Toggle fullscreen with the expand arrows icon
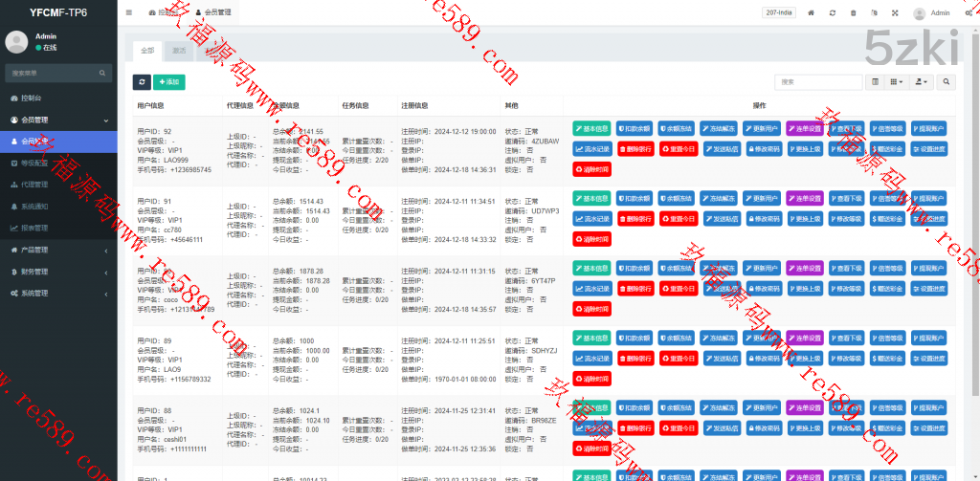The height and width of the screenshot is (481, 980). [895, 12]
